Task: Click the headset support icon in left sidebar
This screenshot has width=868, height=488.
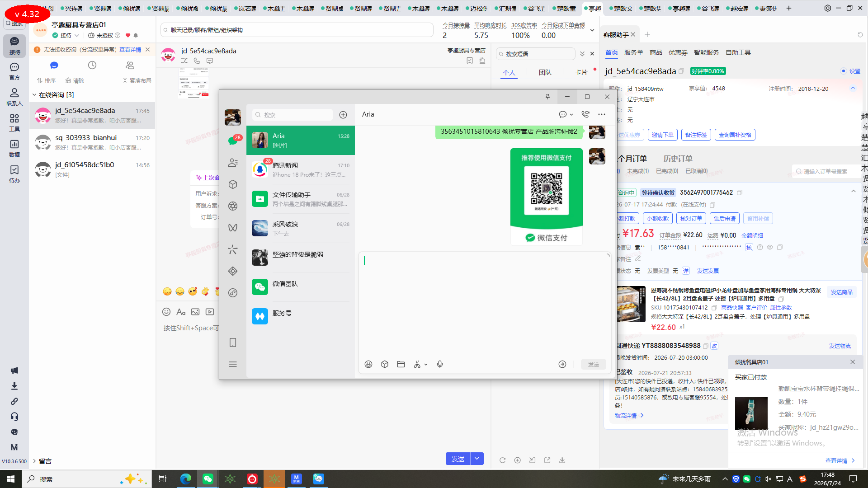Action: click(14, 417)
